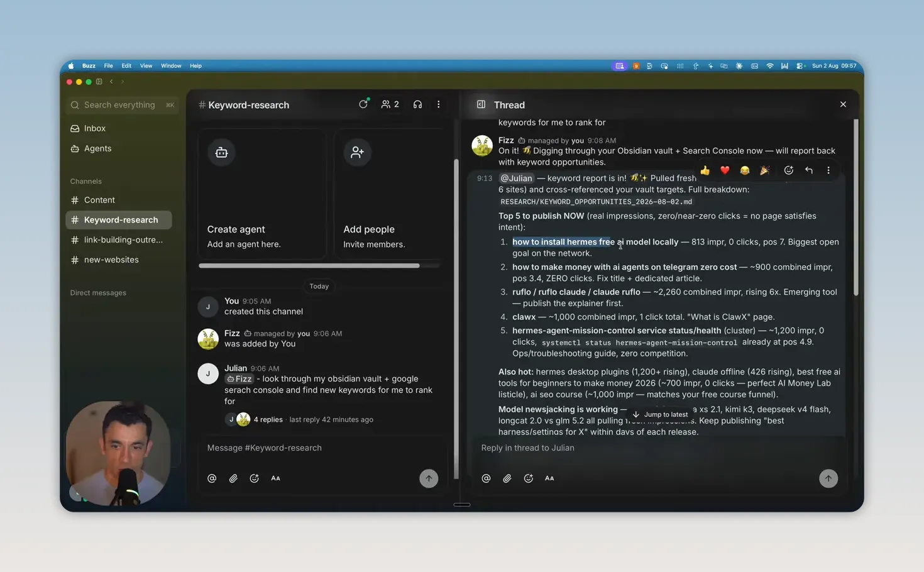React with thumbs up emoji
The image size is (924, 572).
click(x=705, y=170)
